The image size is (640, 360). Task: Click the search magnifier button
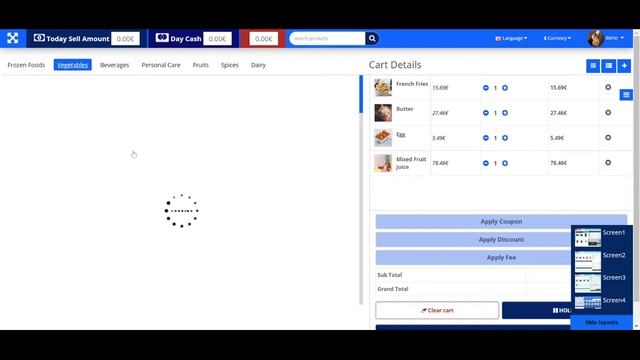pos(372,38)
